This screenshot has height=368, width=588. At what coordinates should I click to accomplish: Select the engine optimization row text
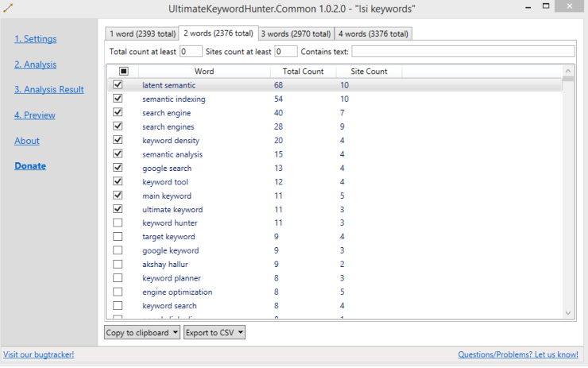click(177, 292)
